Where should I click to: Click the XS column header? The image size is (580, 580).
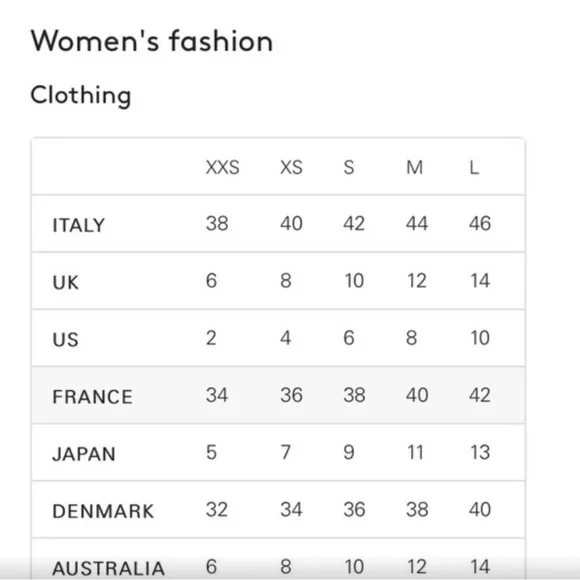click(x=291, y=167)
